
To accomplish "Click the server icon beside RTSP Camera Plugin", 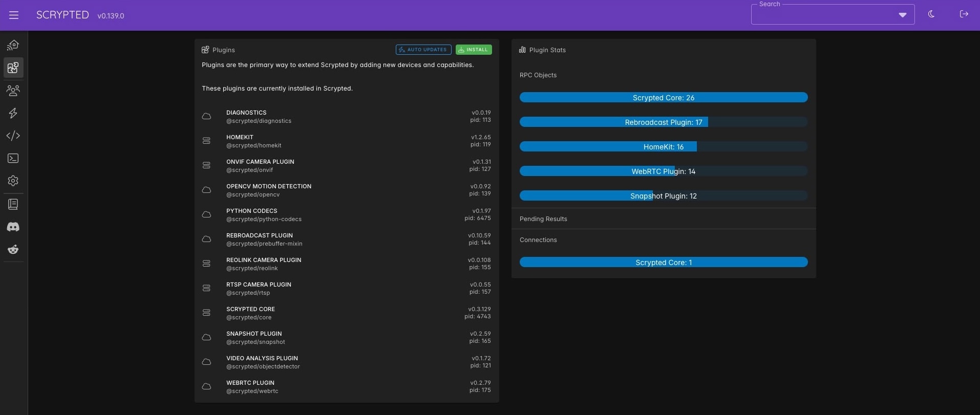I will 206,288.
